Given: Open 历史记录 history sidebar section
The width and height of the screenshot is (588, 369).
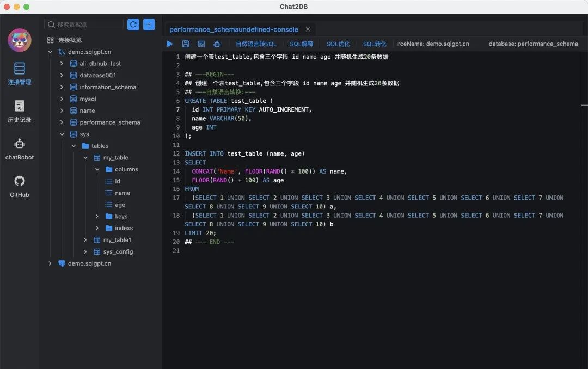Looking at the screenshot, I should (x=20, y=112).
